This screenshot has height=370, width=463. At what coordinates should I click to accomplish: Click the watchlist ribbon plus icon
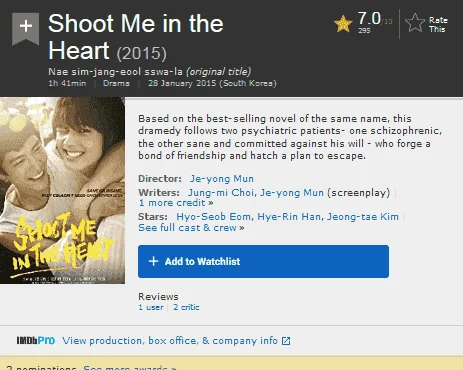pos(26,28)
